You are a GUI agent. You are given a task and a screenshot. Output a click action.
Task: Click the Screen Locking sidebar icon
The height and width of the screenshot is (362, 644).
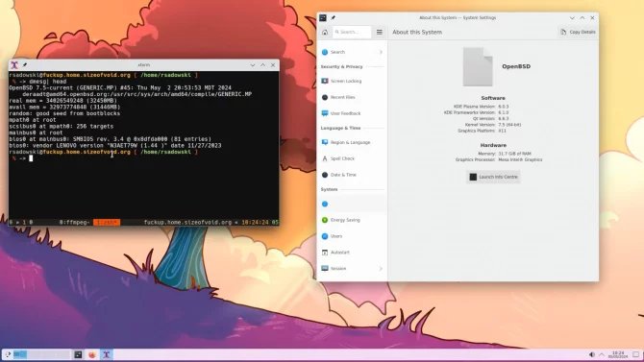click(x=325, y=82)
